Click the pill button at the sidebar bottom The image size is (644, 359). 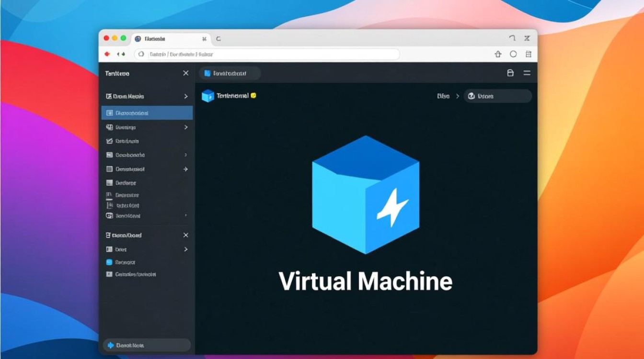(x=147, y=345)
